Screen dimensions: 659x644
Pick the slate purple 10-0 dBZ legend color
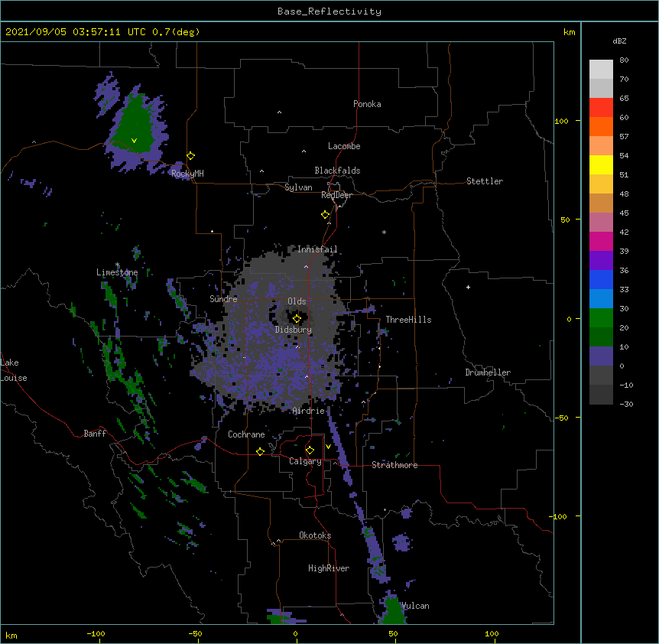[601, 356]
